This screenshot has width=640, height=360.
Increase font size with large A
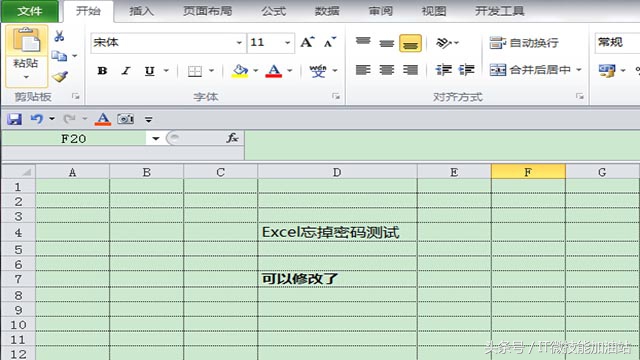(x=307, y=42)
